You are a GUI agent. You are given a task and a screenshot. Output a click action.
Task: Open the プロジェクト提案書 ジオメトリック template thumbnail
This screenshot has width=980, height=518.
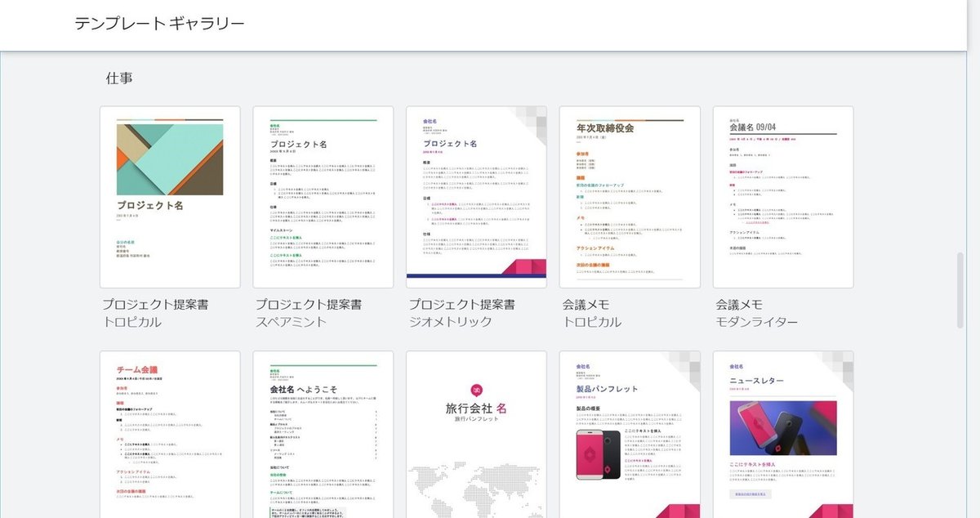[x=476, y=197]
